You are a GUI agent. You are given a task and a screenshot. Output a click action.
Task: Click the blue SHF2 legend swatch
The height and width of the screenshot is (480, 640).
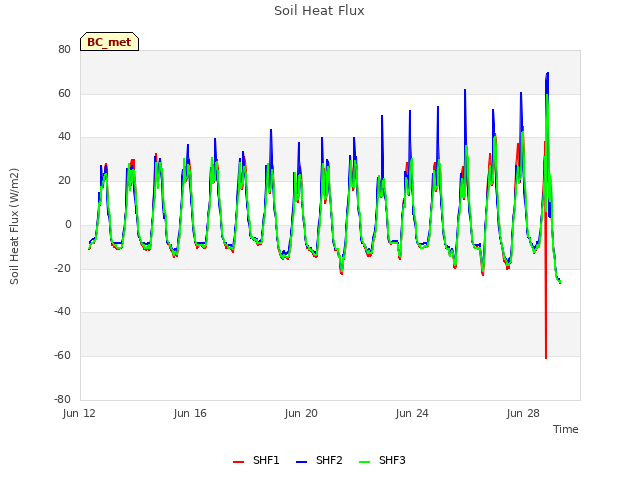tap(301, 462)
